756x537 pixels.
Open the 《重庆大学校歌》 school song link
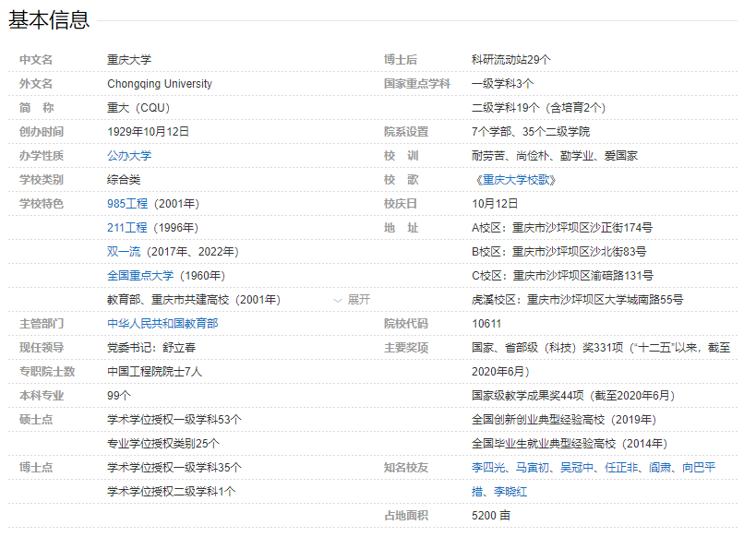514,180
